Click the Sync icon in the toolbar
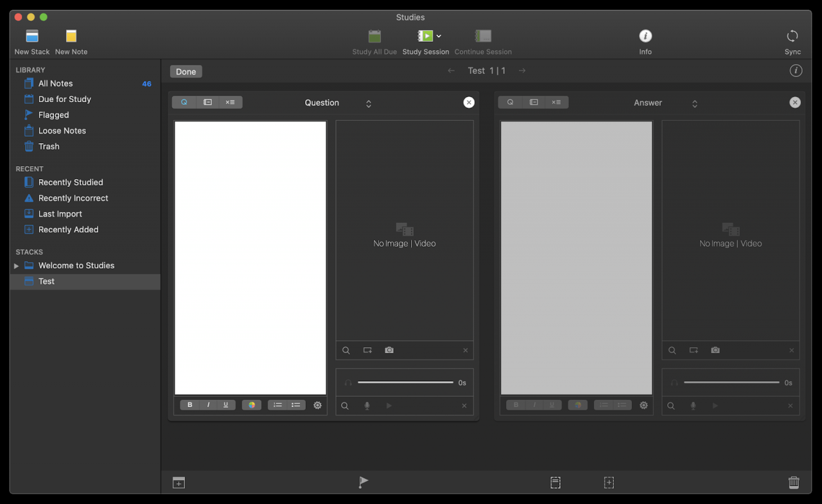This screenshot has height=504, width=822. coord(792,37)
